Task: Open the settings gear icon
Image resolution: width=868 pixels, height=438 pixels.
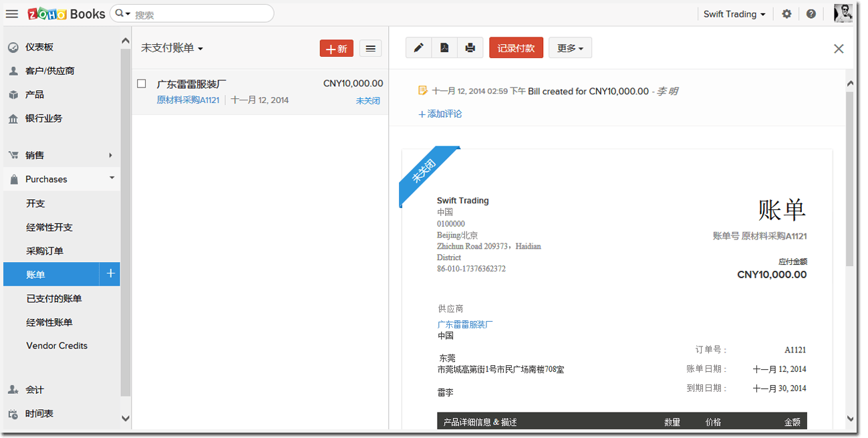Action: [786, 14]
